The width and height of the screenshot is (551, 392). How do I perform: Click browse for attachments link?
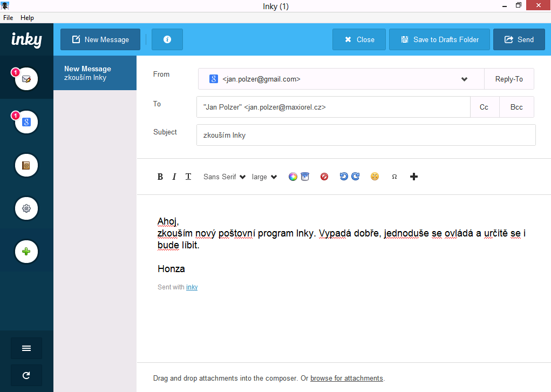[x=346, y=379]
